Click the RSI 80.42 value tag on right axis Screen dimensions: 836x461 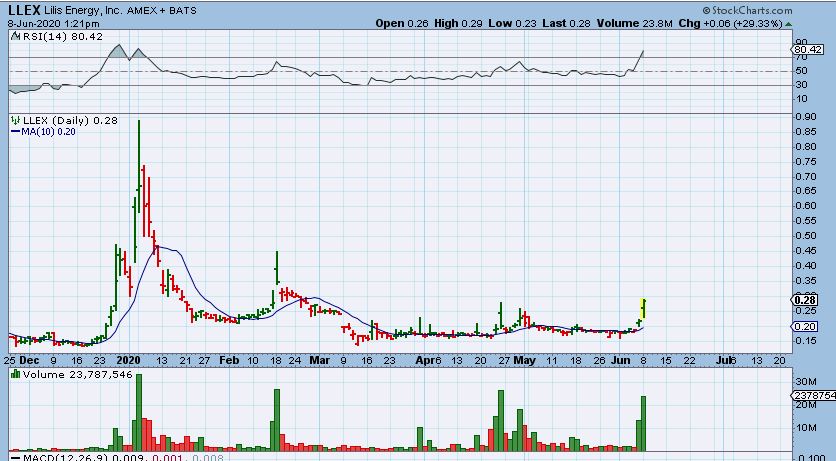point(806,48)
